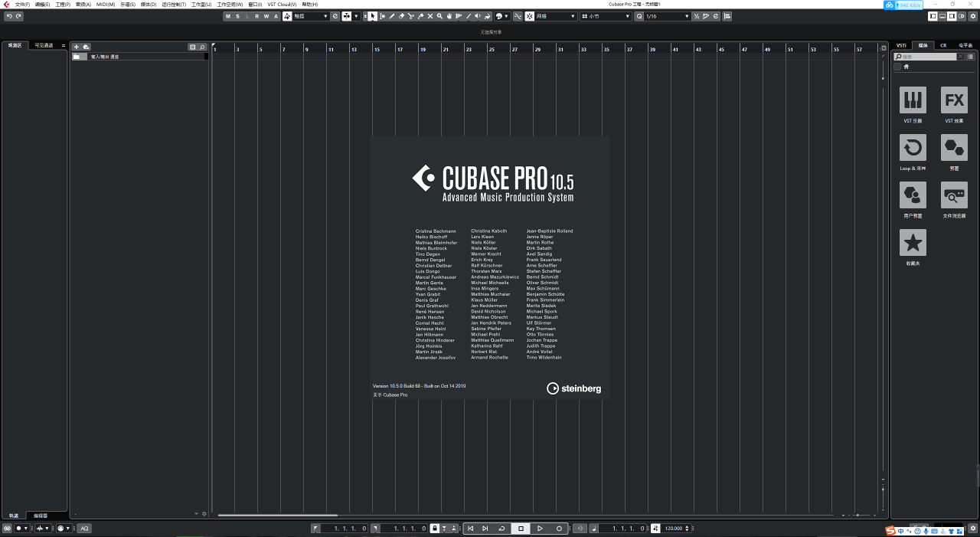Screen dimensions: 980x537
Task: Select the Range Selection tool
Action: pyautogui.click(x=382, y=16)
